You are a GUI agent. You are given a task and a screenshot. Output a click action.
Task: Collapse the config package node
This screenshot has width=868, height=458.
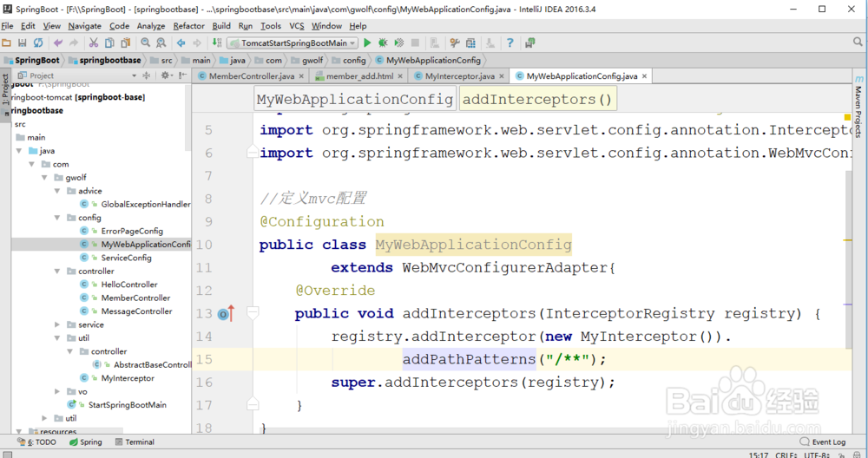[x=57, y=218]
